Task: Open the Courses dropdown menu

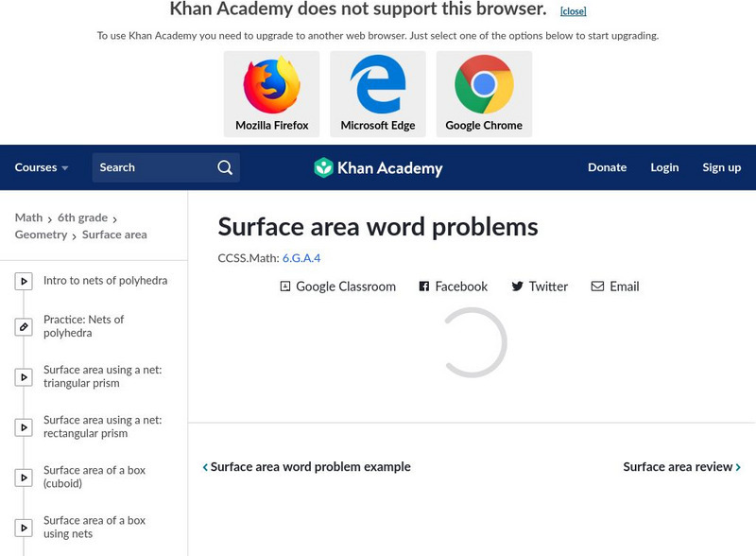Action: 42,167
